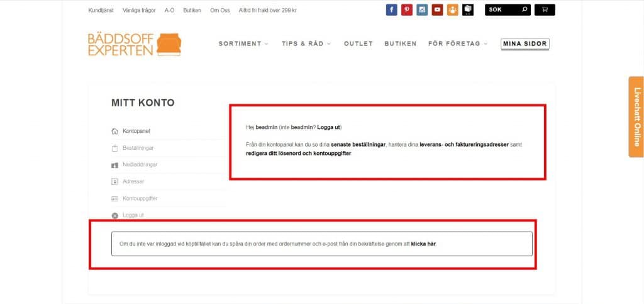Image resolution: width=644 pixels, height=304 pixels.
Task: Click the X icon beside the sidebar Logga ut
Action: (x=115, y=215)
